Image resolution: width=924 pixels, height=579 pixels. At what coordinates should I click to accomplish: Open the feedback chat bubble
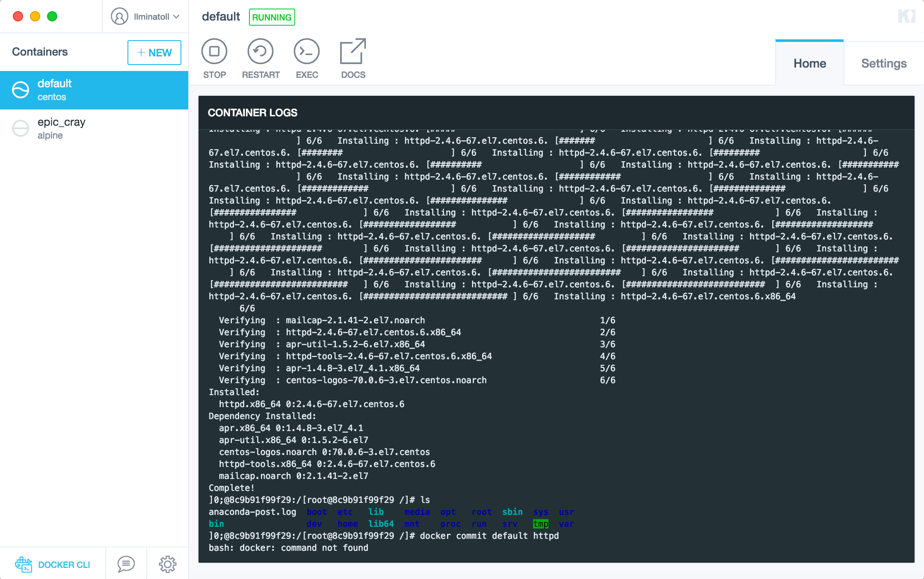tap(126, 564)
